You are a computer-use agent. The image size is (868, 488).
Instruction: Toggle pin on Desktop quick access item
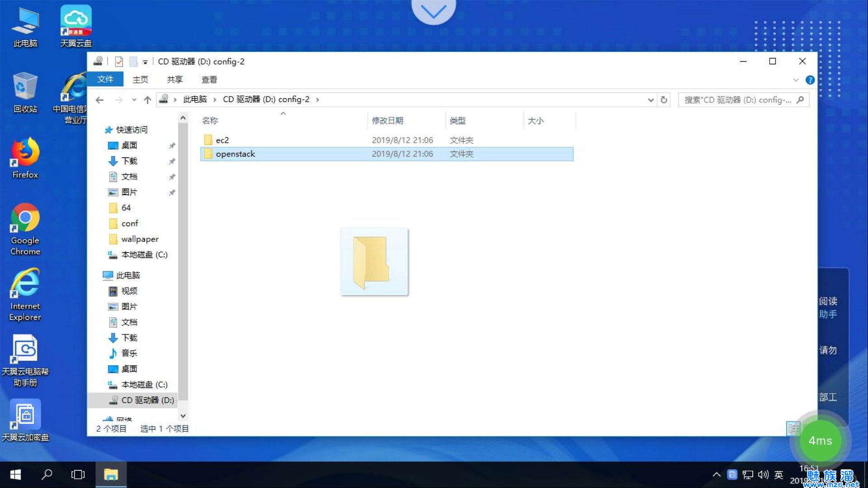pos(172,145)
